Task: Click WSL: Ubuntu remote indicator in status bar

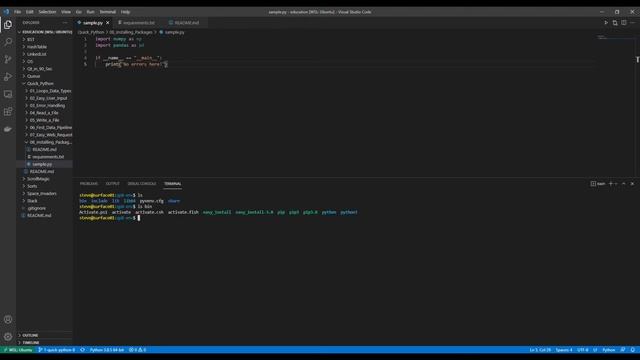Action: click(18, 350)
